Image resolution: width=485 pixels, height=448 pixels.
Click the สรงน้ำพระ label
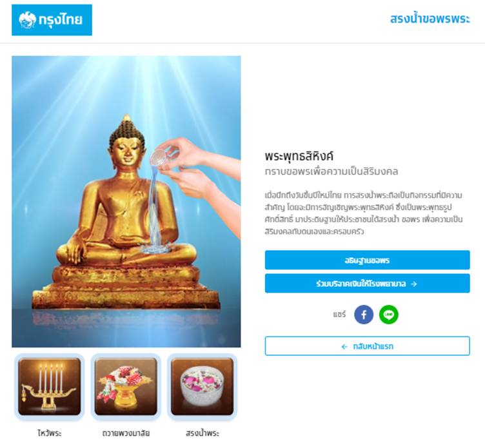point(203,433)
